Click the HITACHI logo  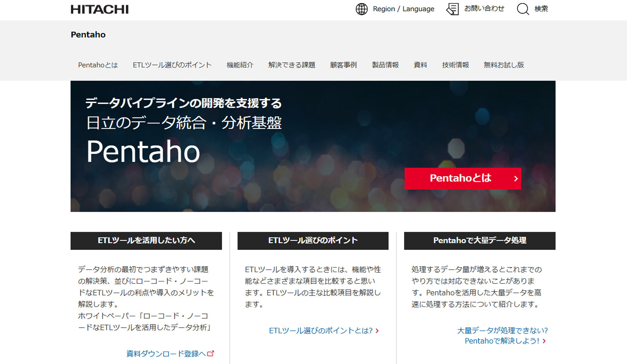pos(100,9)
